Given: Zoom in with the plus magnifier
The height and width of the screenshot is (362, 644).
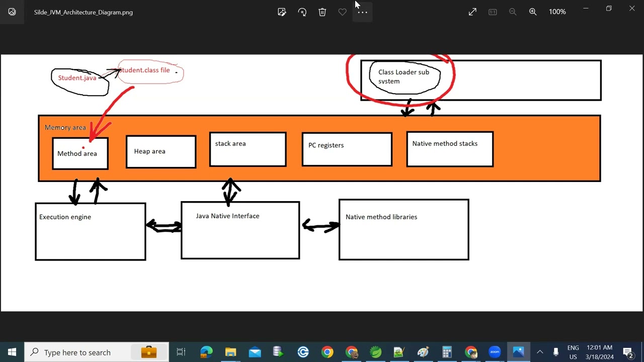Looking at the screenshot, I should pos(533,12).
